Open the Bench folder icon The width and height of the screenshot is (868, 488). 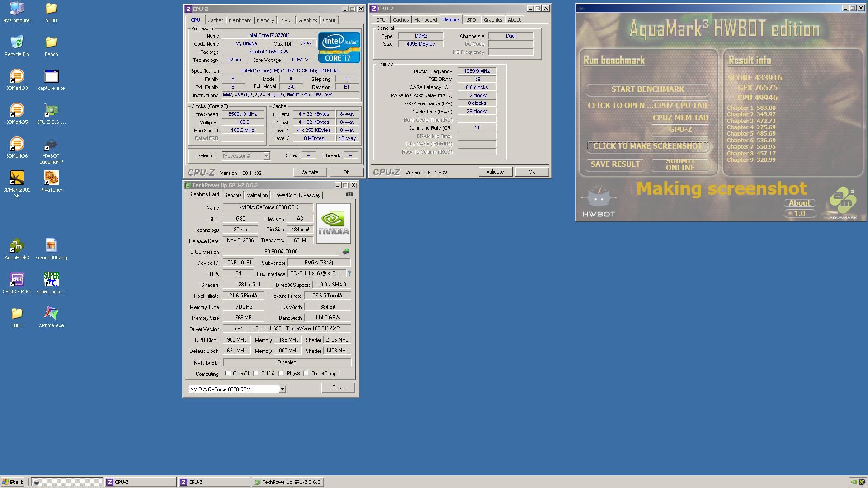(51, 46)
